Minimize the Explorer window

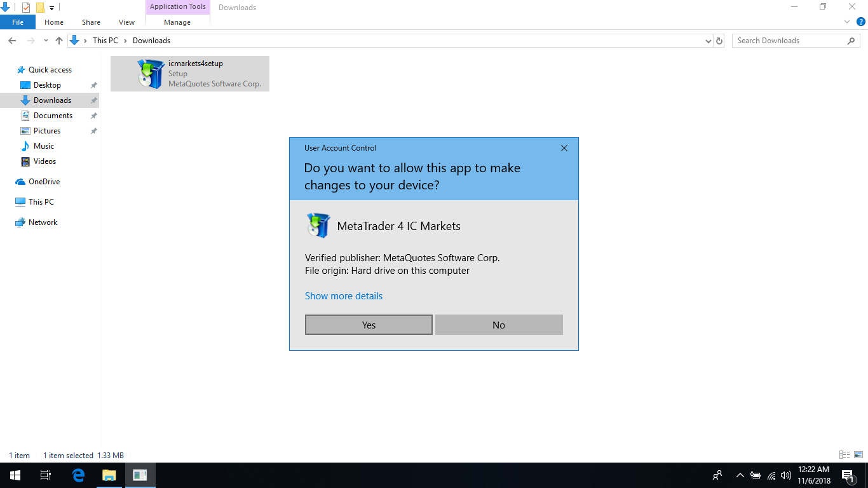794,7
